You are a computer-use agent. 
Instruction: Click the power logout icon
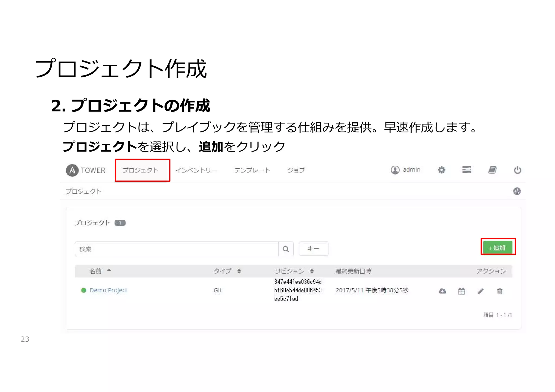[518, 170]
